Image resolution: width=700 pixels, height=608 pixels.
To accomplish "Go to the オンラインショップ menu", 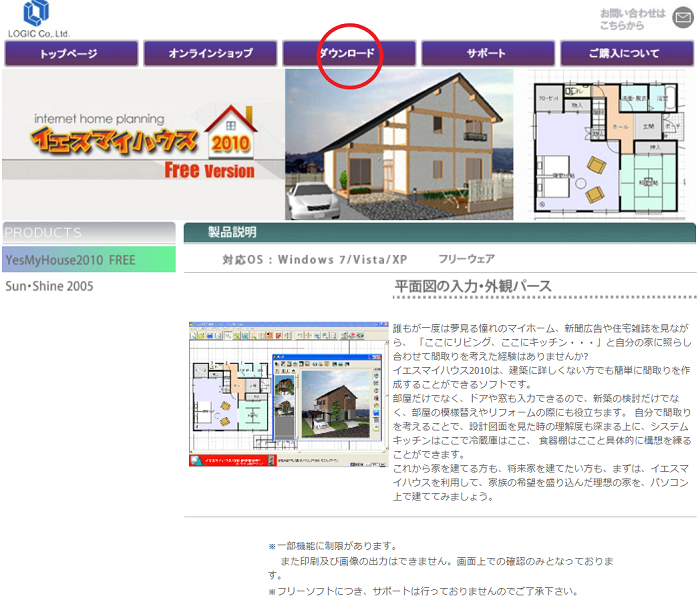I will click(x=210, y=54).
